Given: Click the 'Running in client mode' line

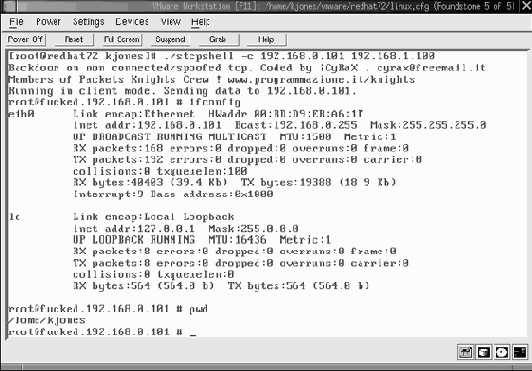Looking at the screenshot, I should tap(182, 91).
